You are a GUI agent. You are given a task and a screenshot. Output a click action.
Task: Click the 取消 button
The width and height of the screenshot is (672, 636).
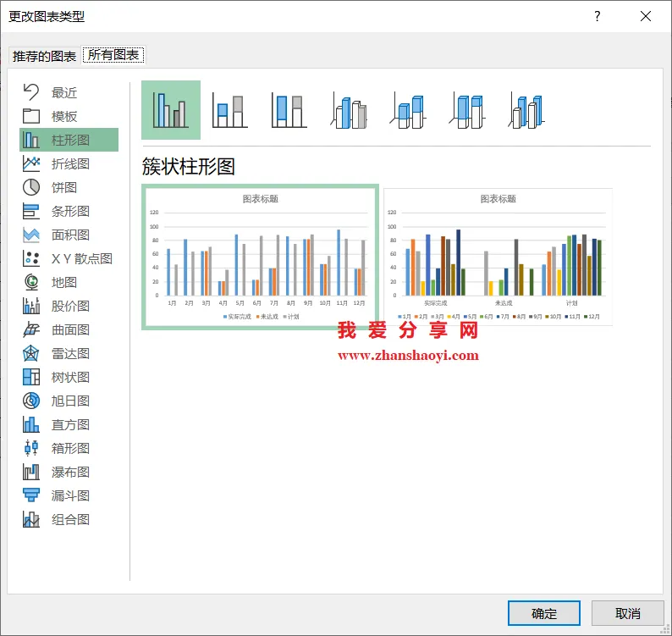click(627, 613)
